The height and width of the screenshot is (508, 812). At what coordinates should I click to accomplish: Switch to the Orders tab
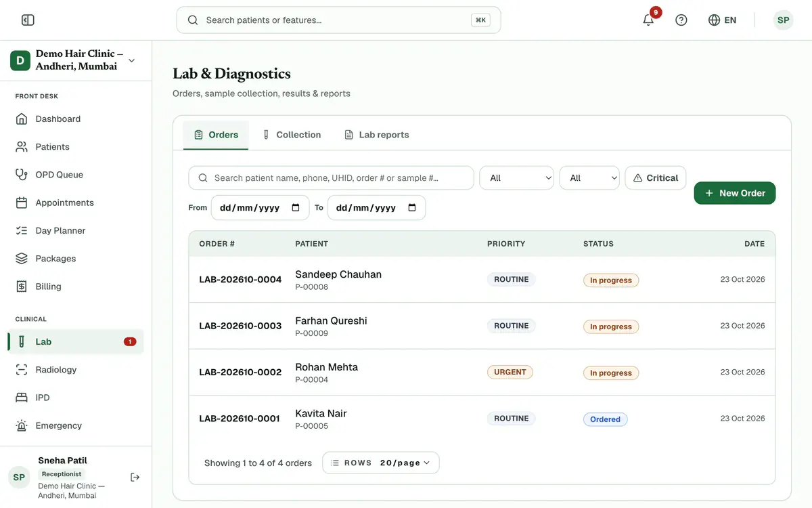coord(216,135)
